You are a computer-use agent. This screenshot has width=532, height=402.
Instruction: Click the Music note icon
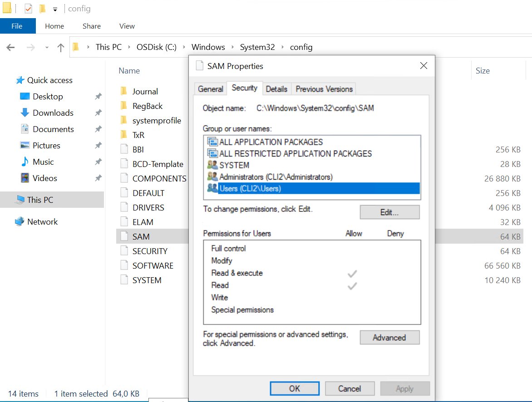(25, 162)
